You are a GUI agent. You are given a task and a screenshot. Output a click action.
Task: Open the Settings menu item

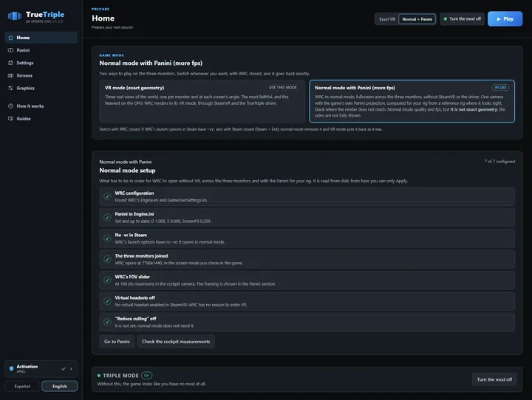click(x=41, y=63)
